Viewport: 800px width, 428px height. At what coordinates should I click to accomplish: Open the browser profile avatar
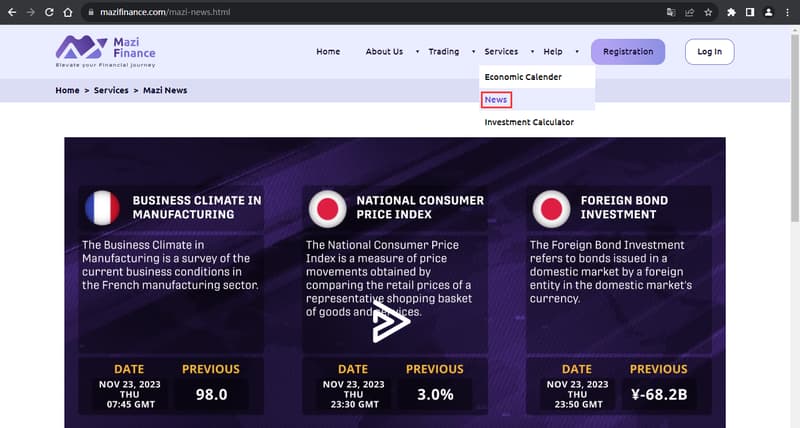(x=768, y=12)
